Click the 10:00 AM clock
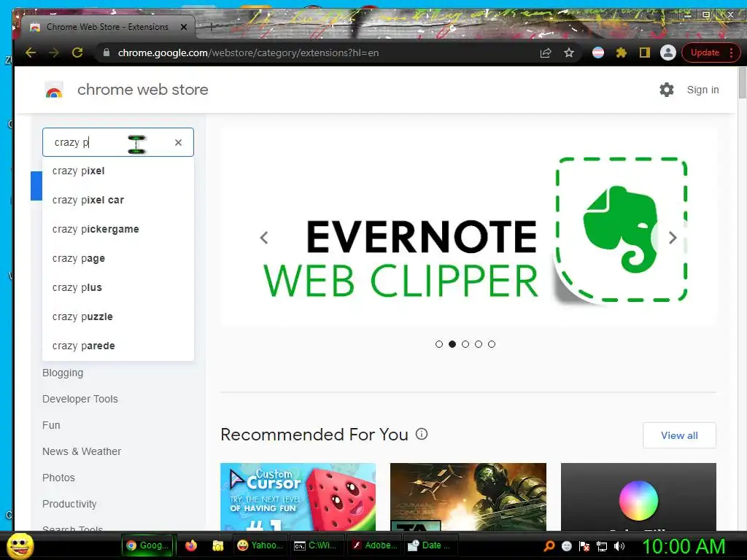 tap(684, 546)
